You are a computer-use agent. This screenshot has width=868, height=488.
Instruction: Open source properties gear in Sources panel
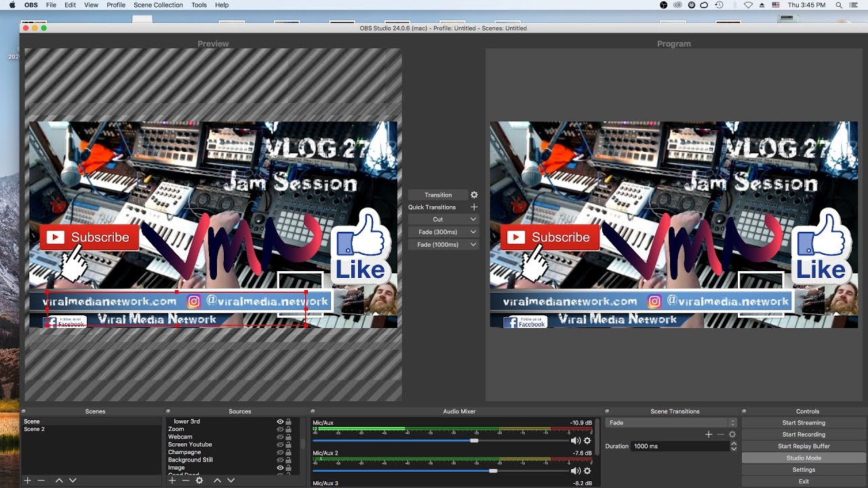tap(199, 480)
